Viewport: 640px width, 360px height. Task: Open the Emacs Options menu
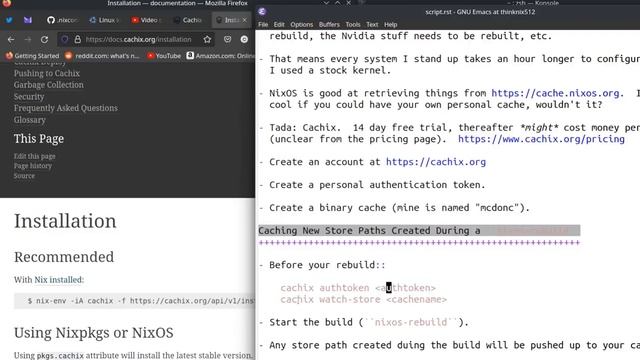(x=302, y=24)
